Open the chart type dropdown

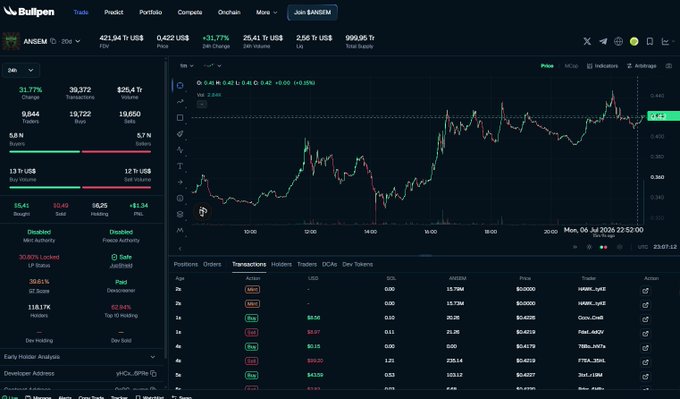pos(212,66)
